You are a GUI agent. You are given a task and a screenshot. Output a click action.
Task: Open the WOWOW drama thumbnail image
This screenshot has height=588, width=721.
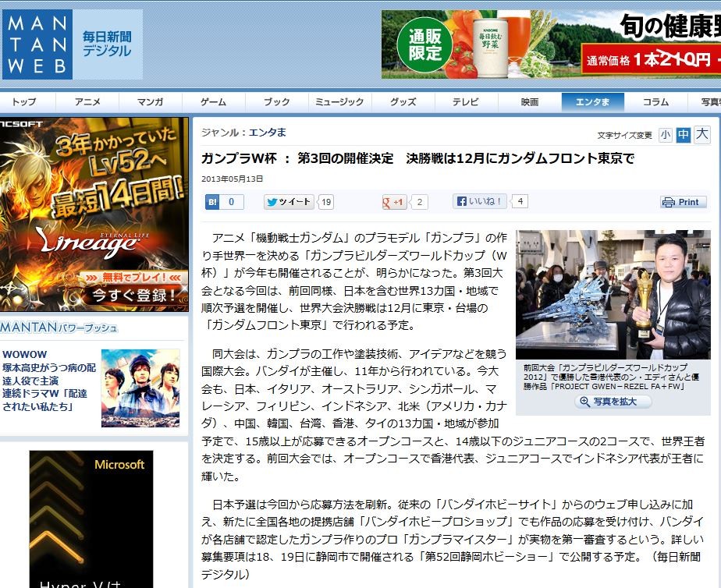[x=140, y=388]
